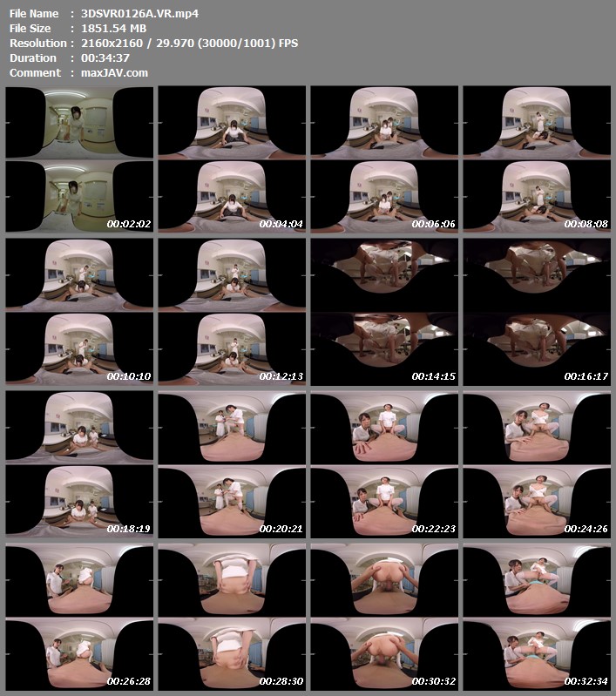
Task: Open the thumbnail stamped 00:04:04
Action: tap(232, 159)
